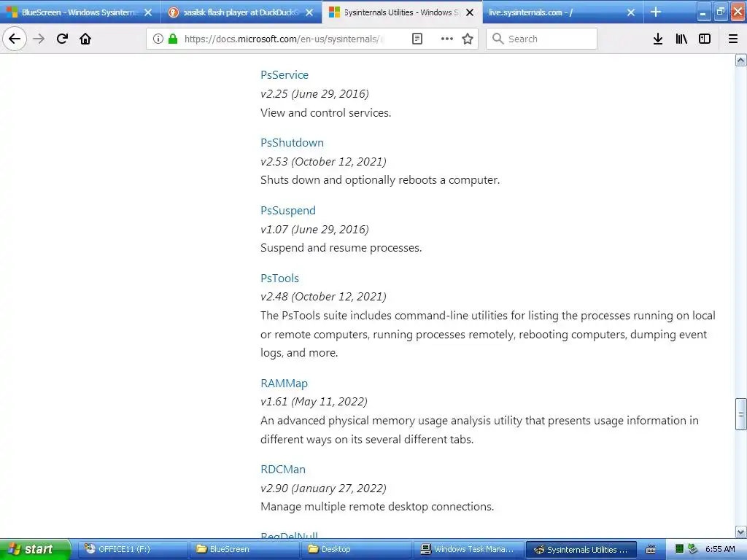
Task: Click the vertical scrollbar thumb
Action: [x=741, y=414]
